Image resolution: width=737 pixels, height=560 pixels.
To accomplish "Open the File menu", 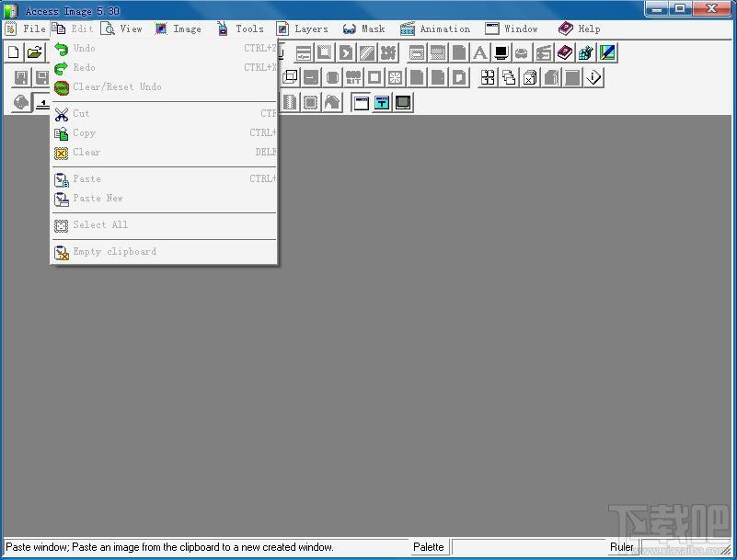I will click(x=26, y=29).
